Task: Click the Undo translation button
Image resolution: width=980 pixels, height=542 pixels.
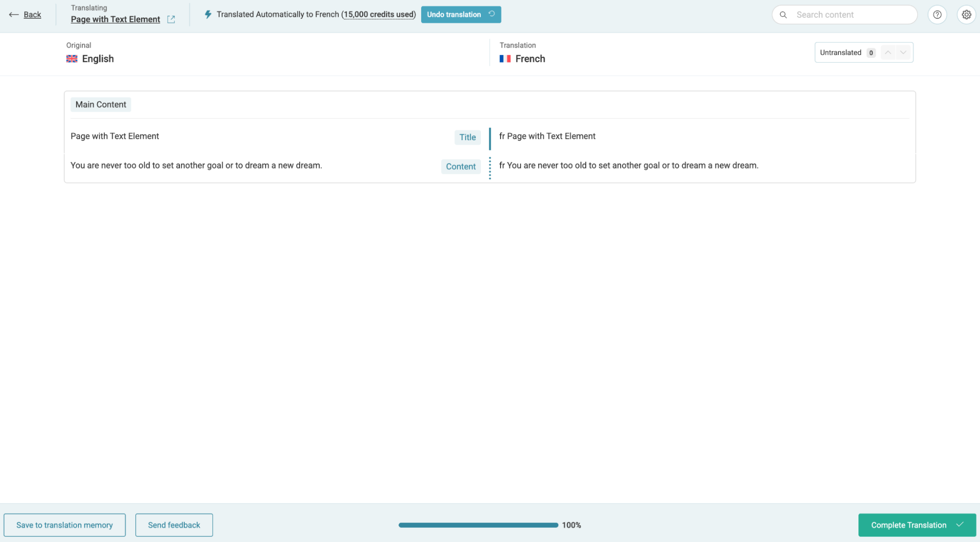Action: (460, 15)
